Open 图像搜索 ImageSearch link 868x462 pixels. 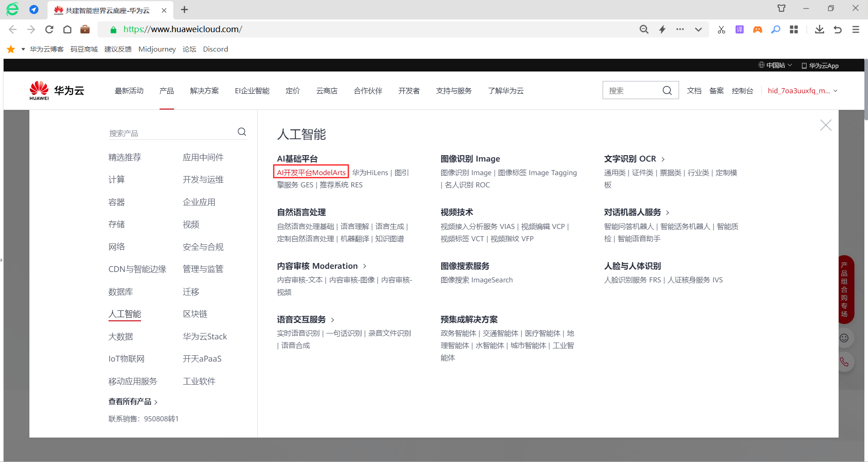coord(476,280)
